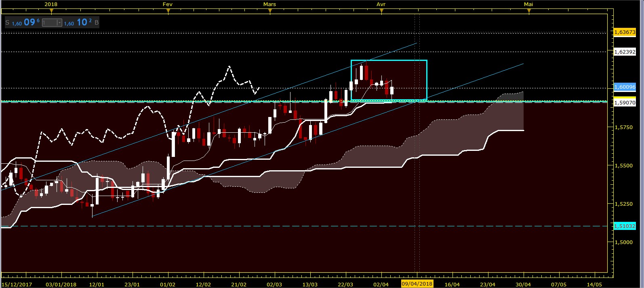This screenshot has width=644, height=288.
Task: Click the highlighted 09/04/2018 date label
Action: click(417, 284)
